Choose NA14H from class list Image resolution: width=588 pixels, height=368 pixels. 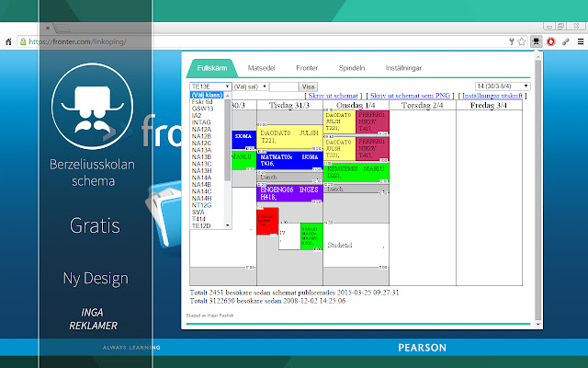click(x=207, y=199)
